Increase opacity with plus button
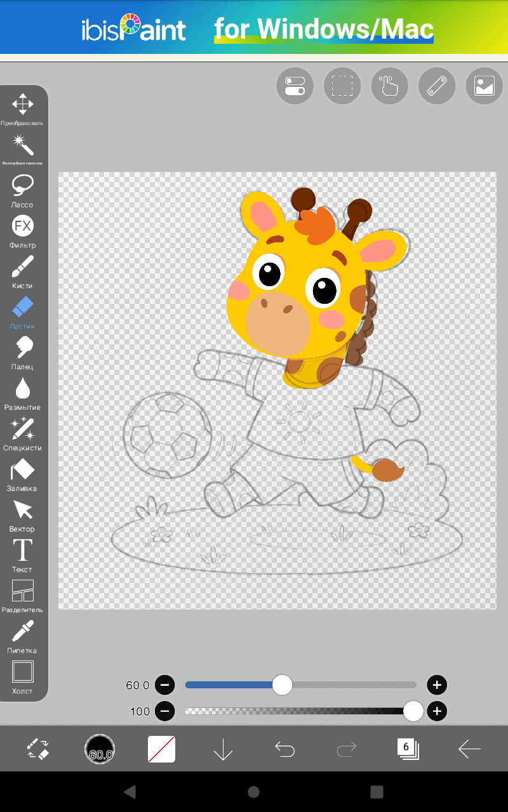This screenshot has width=508, height=812. point(437,711)
